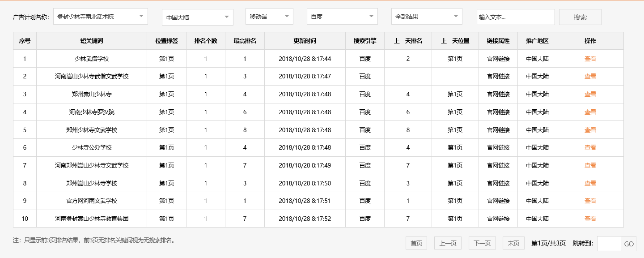644x258 pixels.
Task: Expand the 中国大陆 region dropdown
Action: click(x=197, y=17)
